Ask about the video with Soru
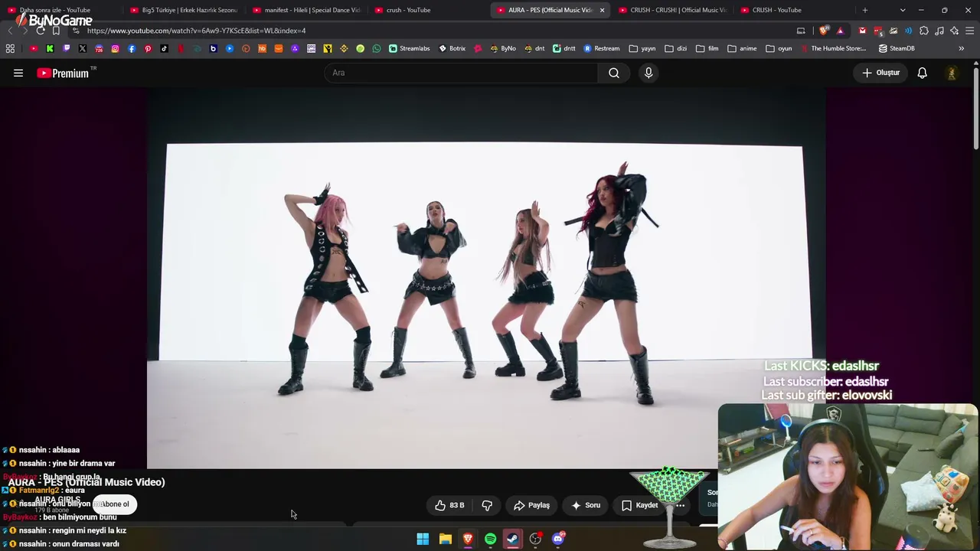980x551 pixels. click(586, 505)
